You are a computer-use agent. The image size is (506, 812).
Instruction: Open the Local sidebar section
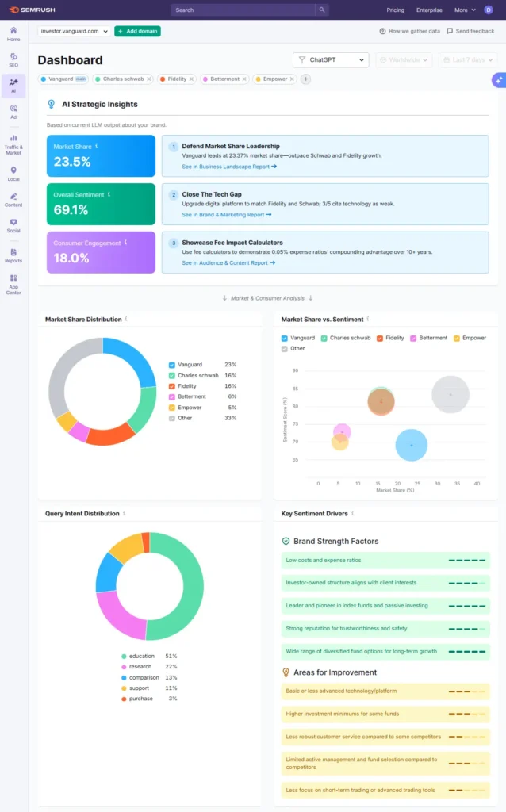click(x=13, y=174)
